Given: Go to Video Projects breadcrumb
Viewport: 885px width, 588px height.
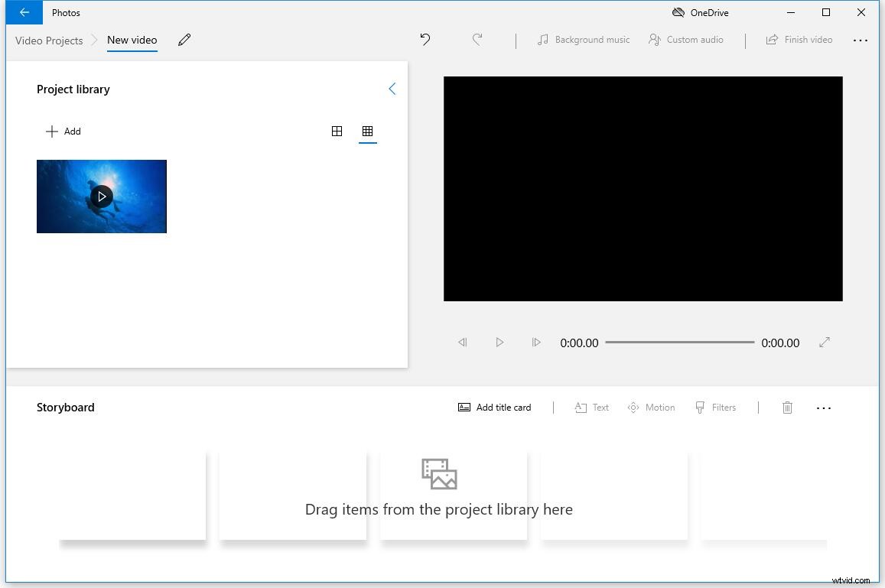Looking at the screenshot, I should click(x=48, y=40).
